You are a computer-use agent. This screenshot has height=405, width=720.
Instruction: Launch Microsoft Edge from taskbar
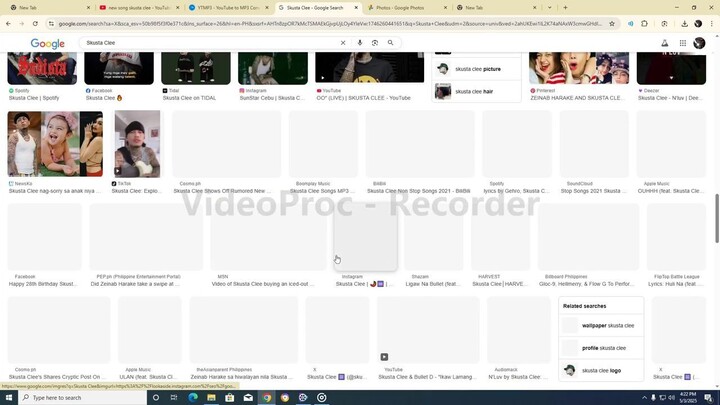click(192, 398)
